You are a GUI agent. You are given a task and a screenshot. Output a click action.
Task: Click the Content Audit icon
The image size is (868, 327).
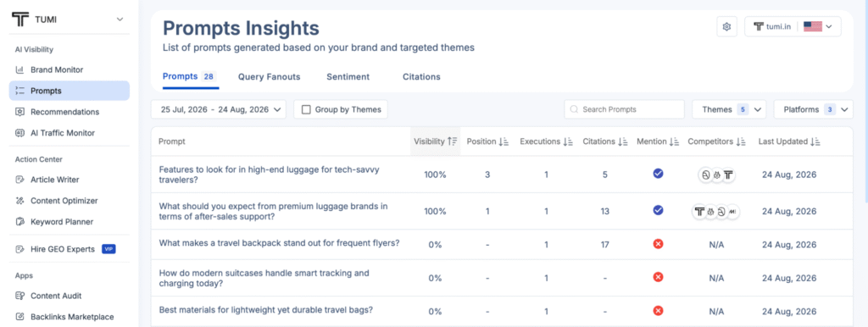click(19, 296)
